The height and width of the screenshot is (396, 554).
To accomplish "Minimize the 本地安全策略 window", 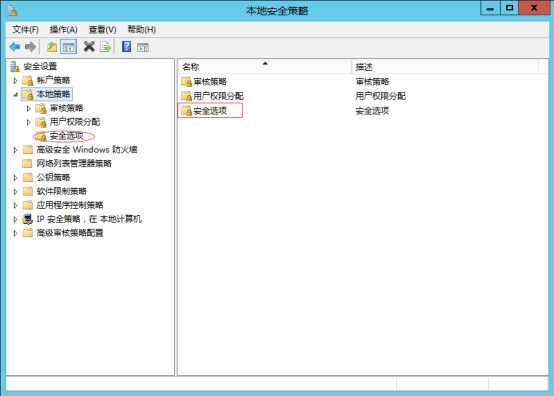I will [490, 8].
